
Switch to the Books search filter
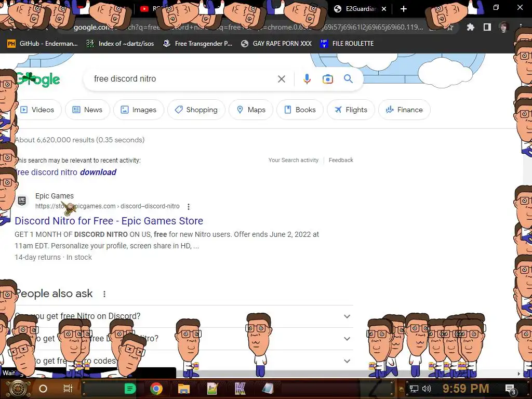(x=300, y=110)
